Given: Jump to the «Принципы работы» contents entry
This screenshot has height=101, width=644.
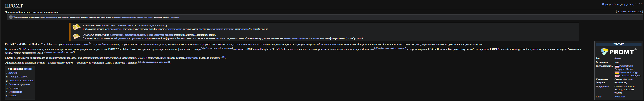Looking at the screenshot, I should (x=18, y=77).
